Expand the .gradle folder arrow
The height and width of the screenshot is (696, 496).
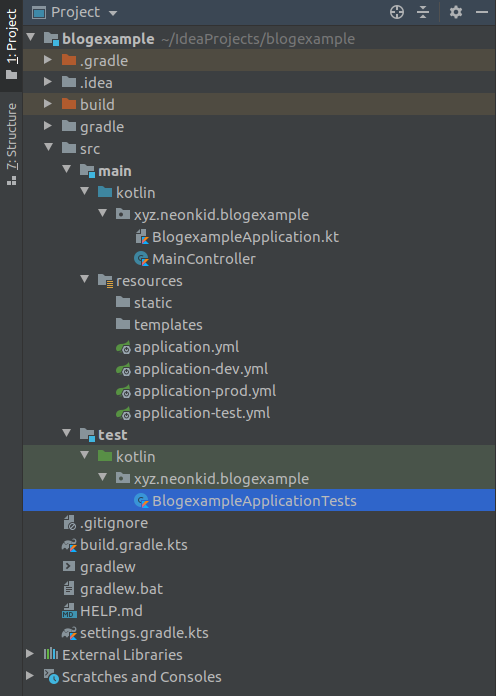[48, 59]
